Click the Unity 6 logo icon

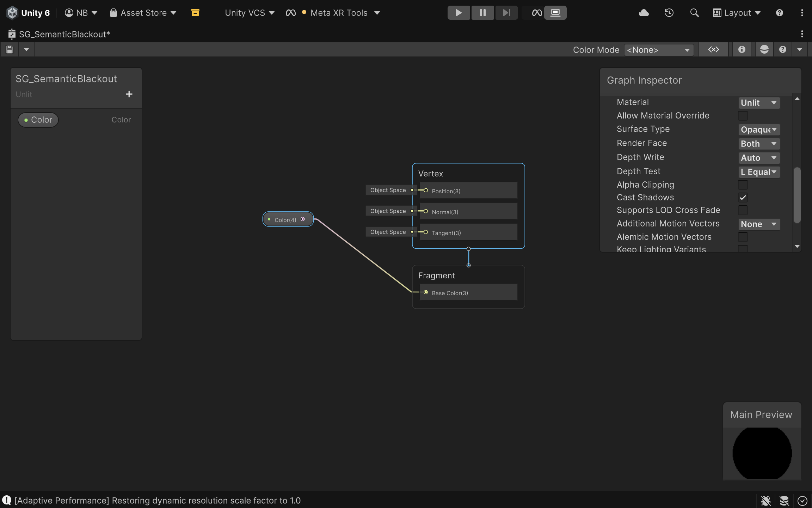(12, 13)
